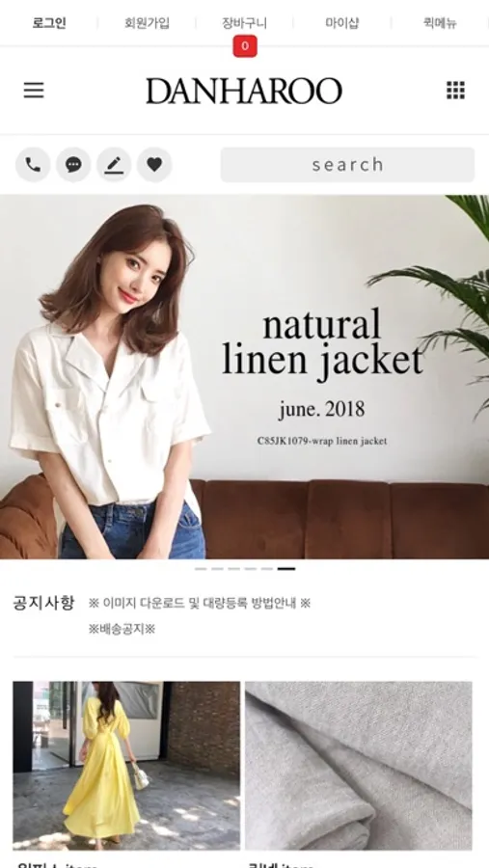Click the red cart count badge

tap(245, 46)
